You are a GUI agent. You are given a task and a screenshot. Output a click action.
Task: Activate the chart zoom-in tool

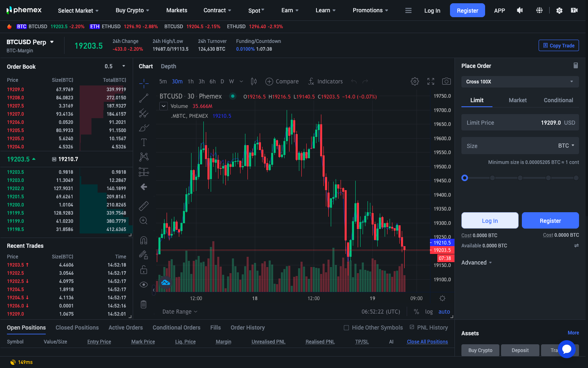pyautogui.click(x=144, y=221)
